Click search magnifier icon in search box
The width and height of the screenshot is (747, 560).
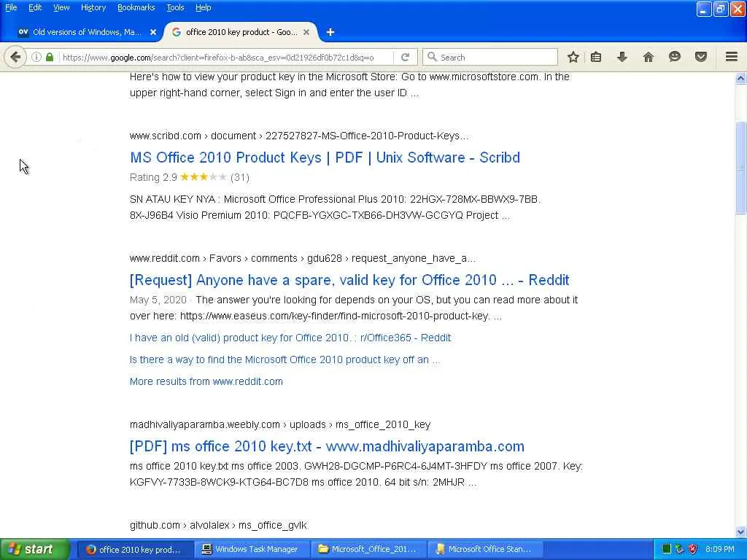(432, 57)
